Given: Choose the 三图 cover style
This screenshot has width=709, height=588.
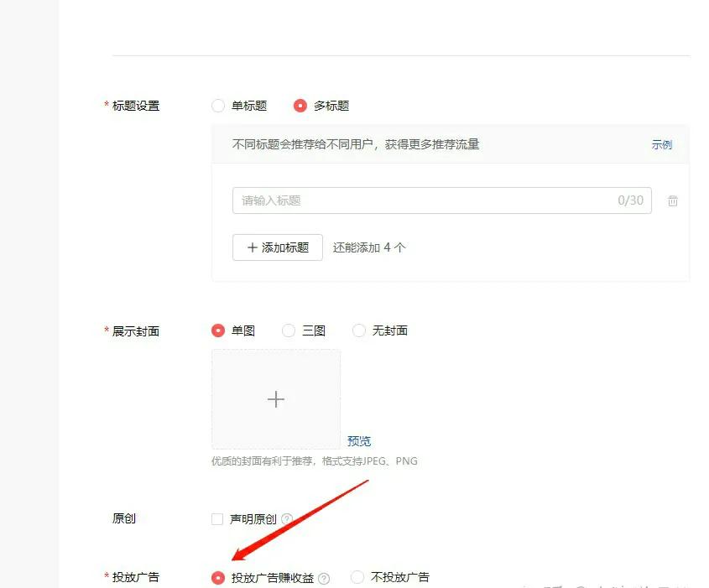Looking at the screenshot, I should pos(288,330).
